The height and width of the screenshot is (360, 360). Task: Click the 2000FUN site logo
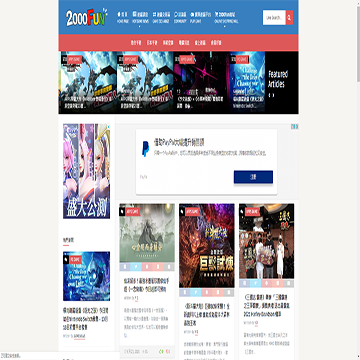(86, 18)
